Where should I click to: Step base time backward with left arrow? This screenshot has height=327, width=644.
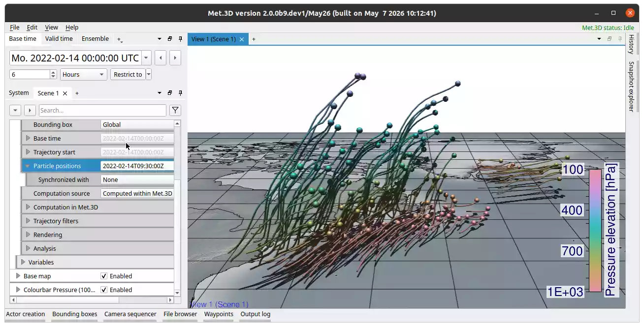pyautogui.click(x=160, y=58)
